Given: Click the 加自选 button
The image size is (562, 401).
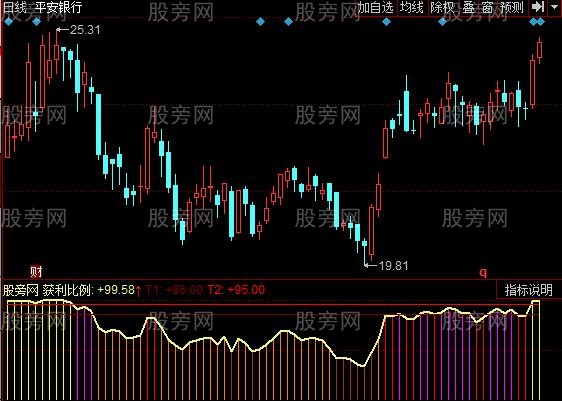Looking at the screenshot, I should point(375,8).
